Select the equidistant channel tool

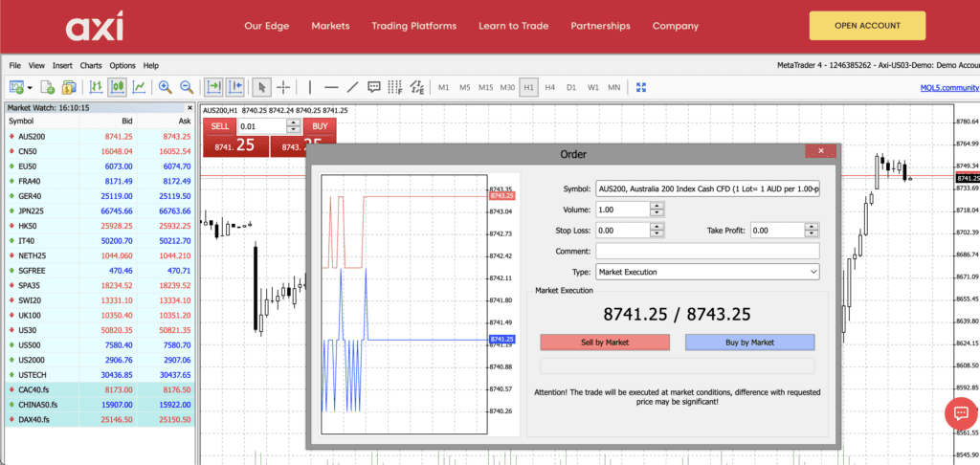417,87
